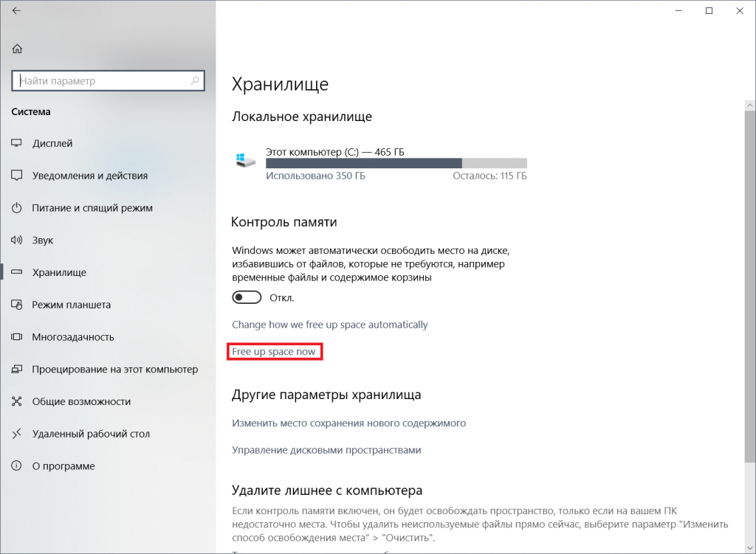The height and width of the screenshot is (554, 756).
Task: Click the search magnifier icon
Action: [195, 81]
